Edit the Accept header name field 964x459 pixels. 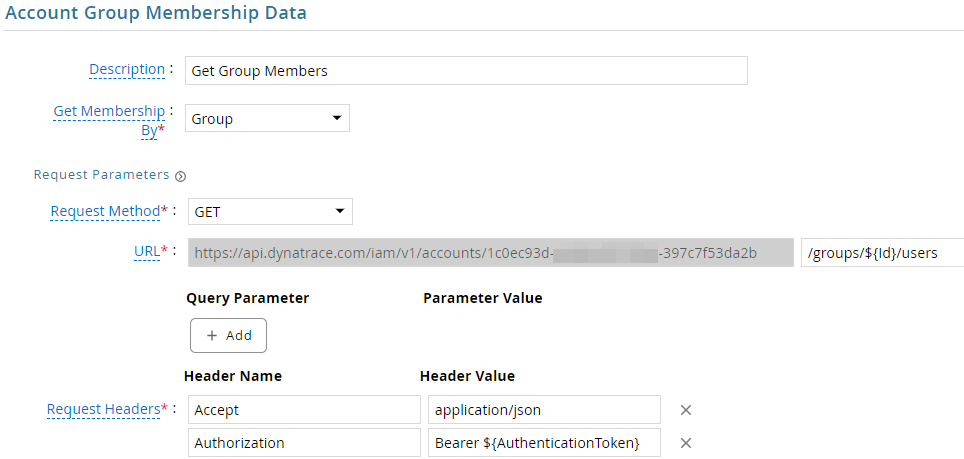(304, 410)
